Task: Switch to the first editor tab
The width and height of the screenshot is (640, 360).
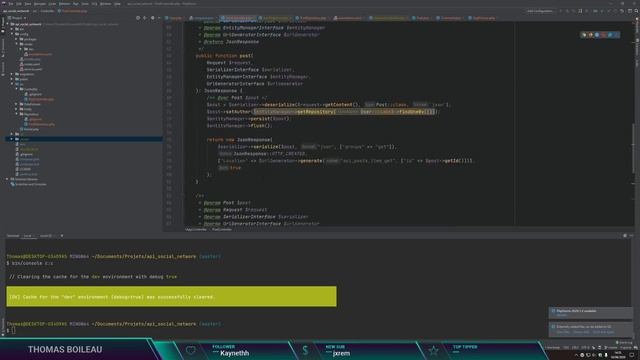Action: (x=174, y=18)
